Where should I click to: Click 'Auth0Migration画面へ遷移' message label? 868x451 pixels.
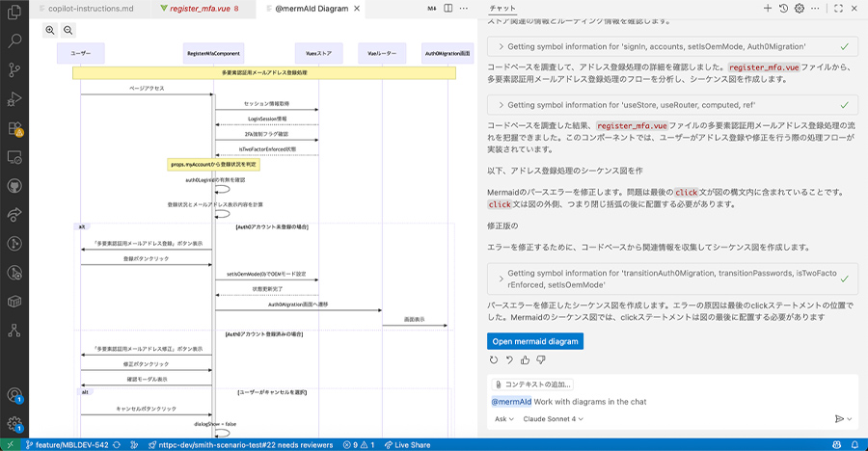(x=298, y=305)
